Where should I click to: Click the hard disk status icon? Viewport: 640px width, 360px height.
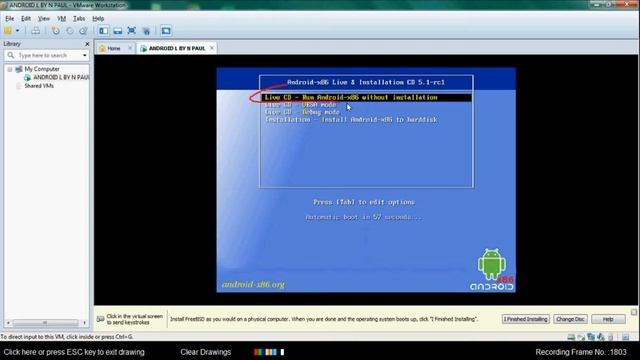571,337
